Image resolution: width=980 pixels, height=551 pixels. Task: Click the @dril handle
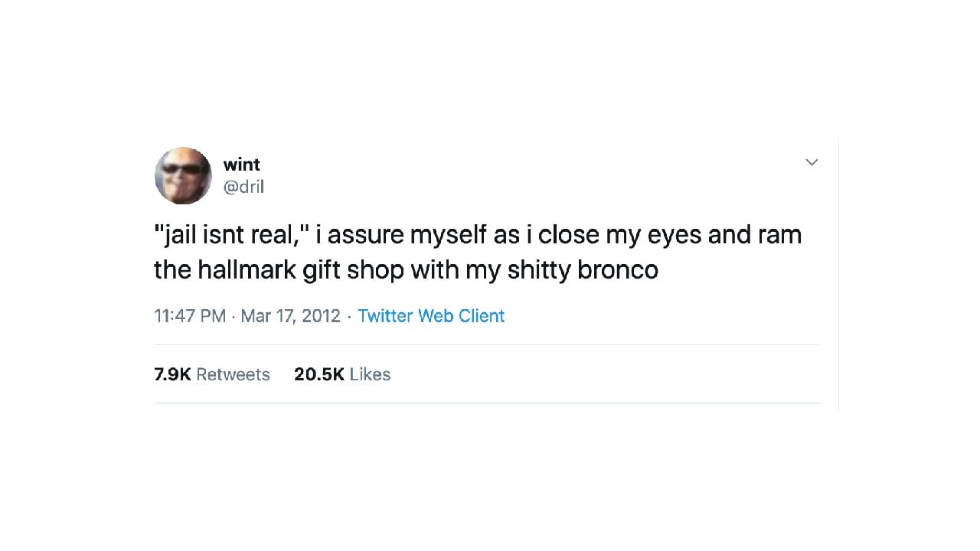pyautogui.click(x=243, y=187)
